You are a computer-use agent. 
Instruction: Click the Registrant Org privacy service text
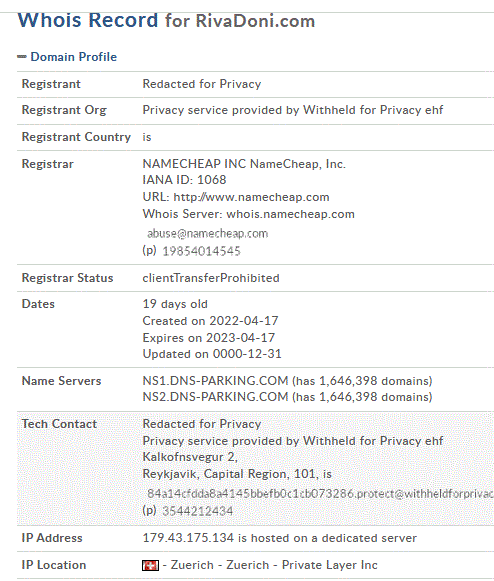coord(293,110)
